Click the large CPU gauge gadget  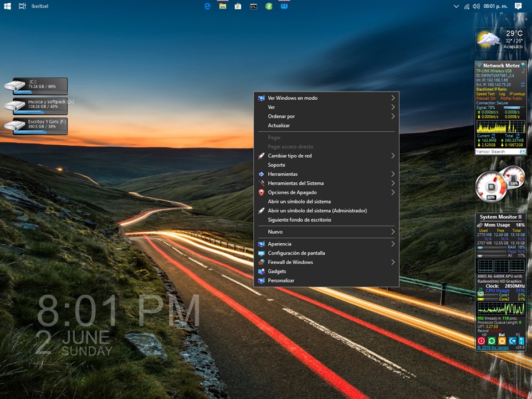click(x=491, y=187)
